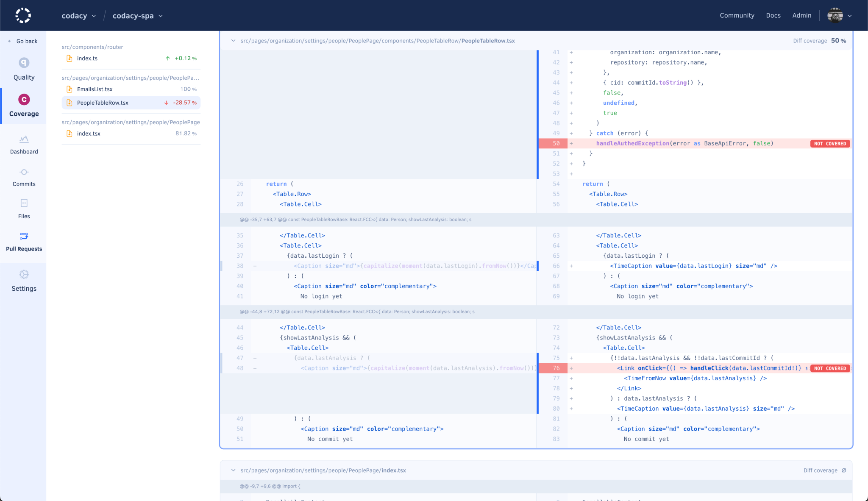Open the Pull Requests section
The height and width of the screenshot is (501, 868).
coord(24,242)
